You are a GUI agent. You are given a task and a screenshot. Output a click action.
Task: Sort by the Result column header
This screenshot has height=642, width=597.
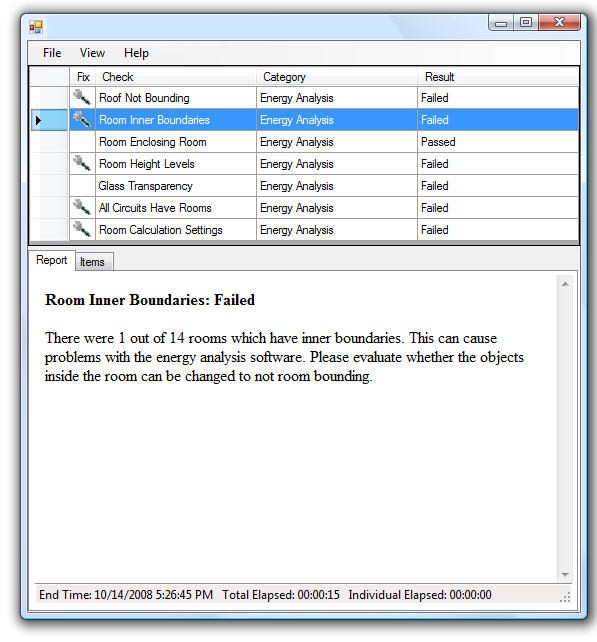[498, 77]
